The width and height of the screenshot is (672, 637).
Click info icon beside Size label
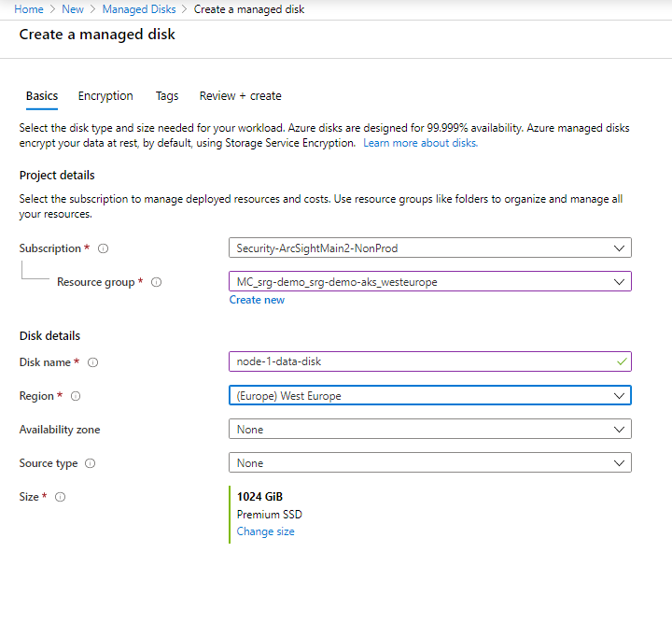coord(60,497)
